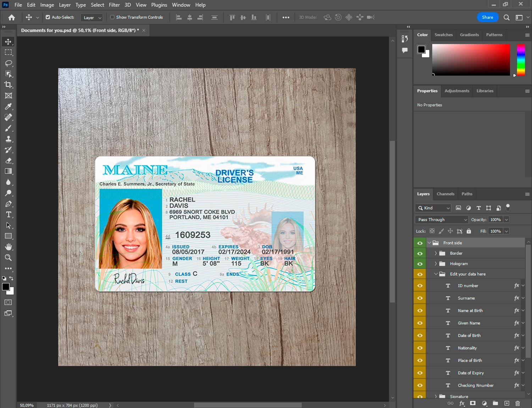
Task: Select the Zoom tool in toolbar
Action: coord(8,258)
